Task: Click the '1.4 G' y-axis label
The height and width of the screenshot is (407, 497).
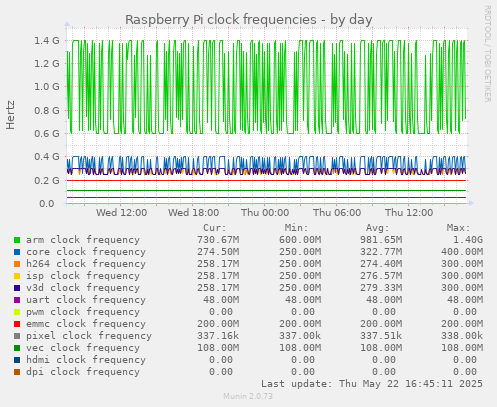Action: pos(47,41)
